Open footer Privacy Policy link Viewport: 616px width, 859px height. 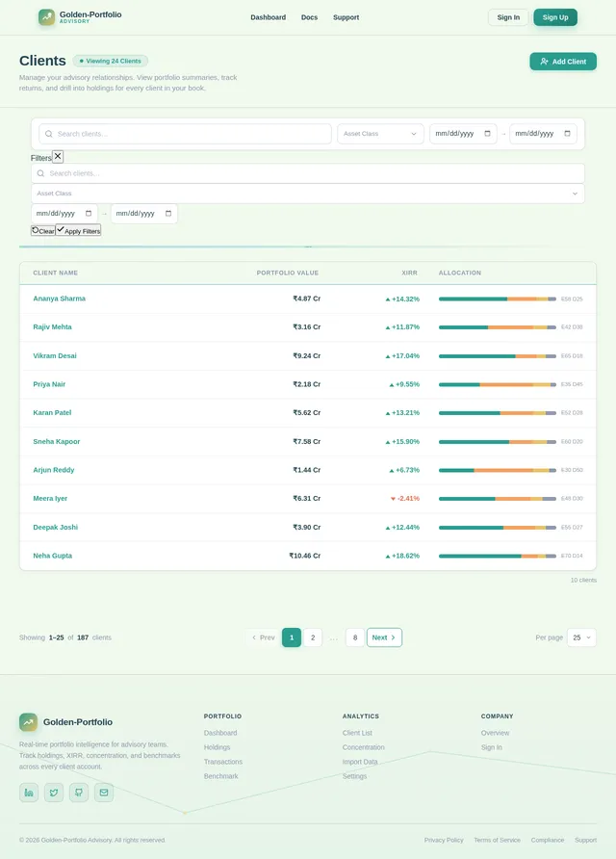pyautogui.click(x=444, y=840)
